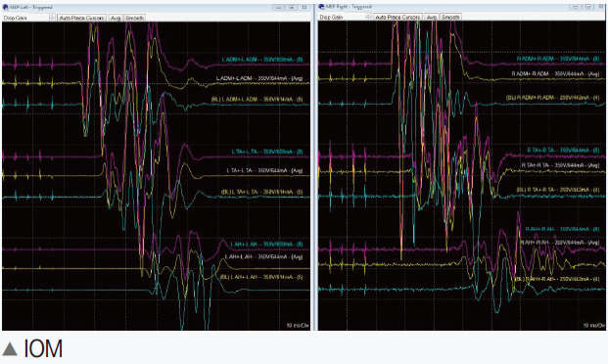Click the MEP Right window app icon
Image resolution: width=608 pixels, height=364 pixels.
point(321,7)
